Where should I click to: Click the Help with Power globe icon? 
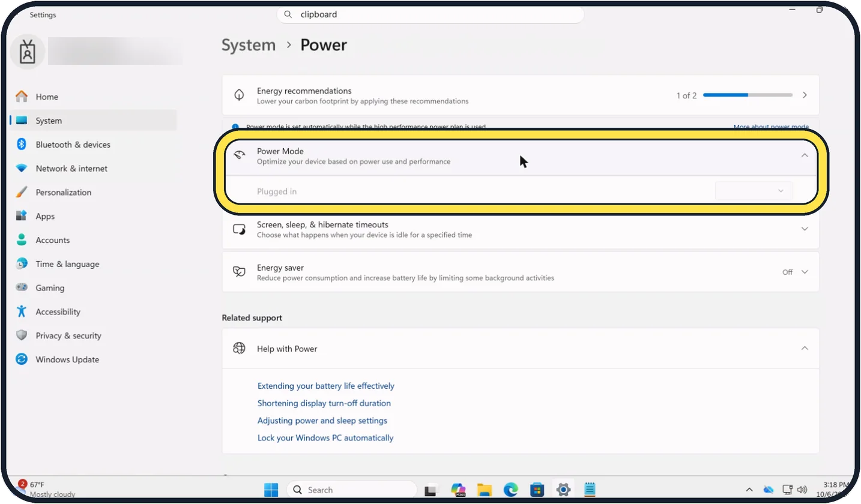click(x=239, y=349)
